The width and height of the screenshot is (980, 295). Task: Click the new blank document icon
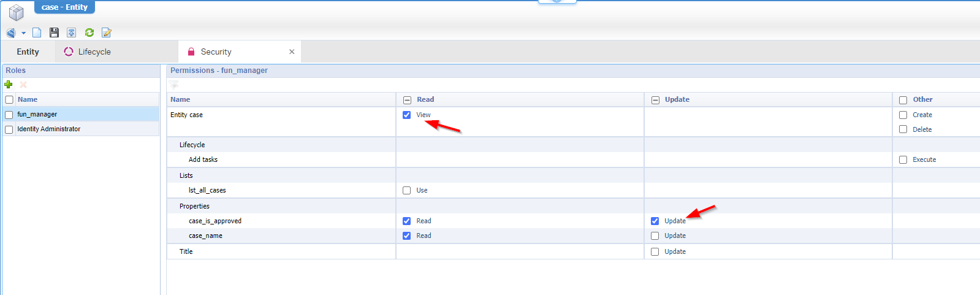[37, 33]
